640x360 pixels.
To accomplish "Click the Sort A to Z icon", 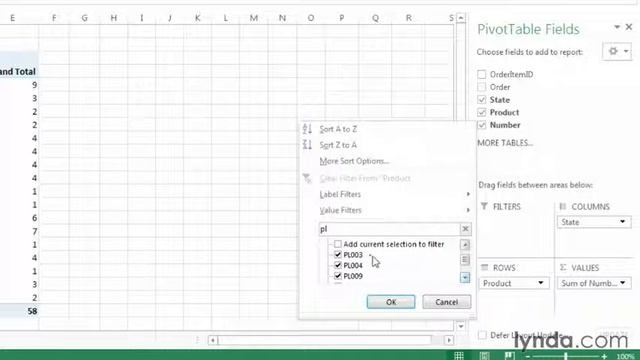I will pyautogui.click(x=307, y=129).
